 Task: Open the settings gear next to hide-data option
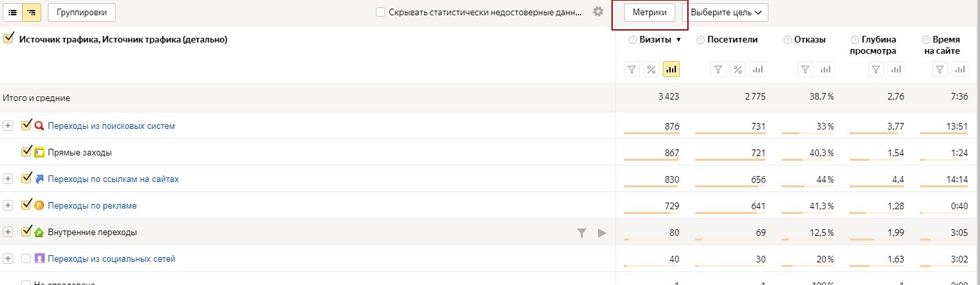(x=597, y=11)
